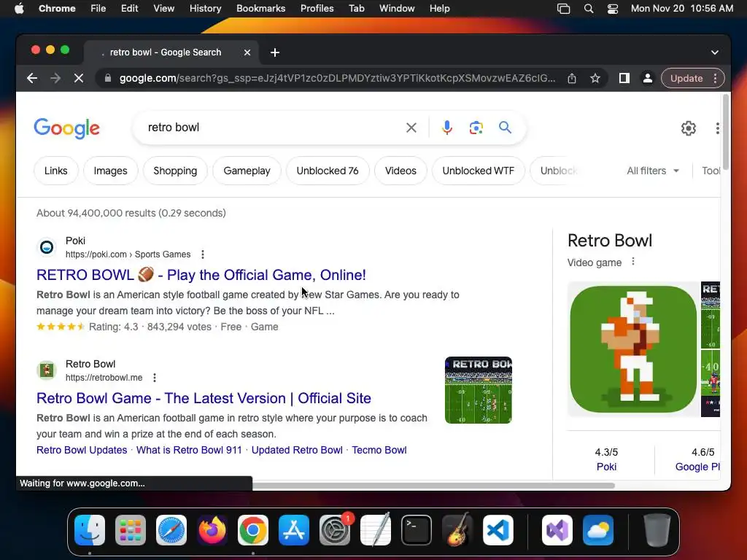Open Visual Studio Code from Dock

click(498, 530)
